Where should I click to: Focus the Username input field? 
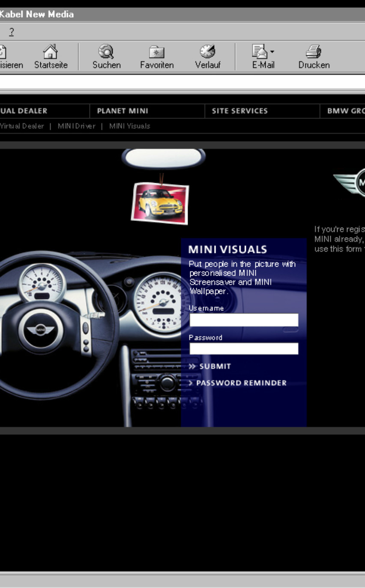(244, 320)
